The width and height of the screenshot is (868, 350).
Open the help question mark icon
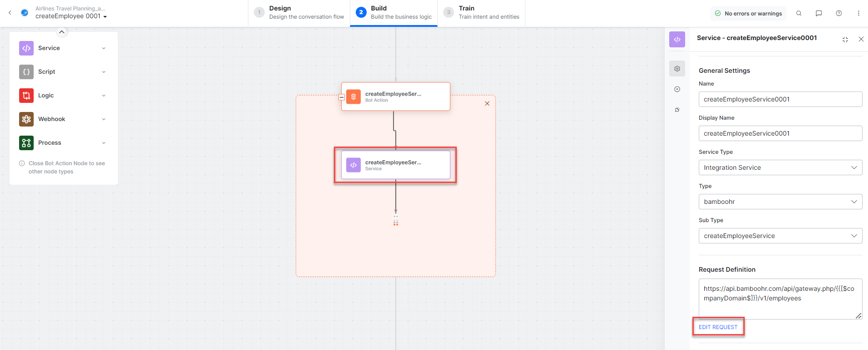839,13
